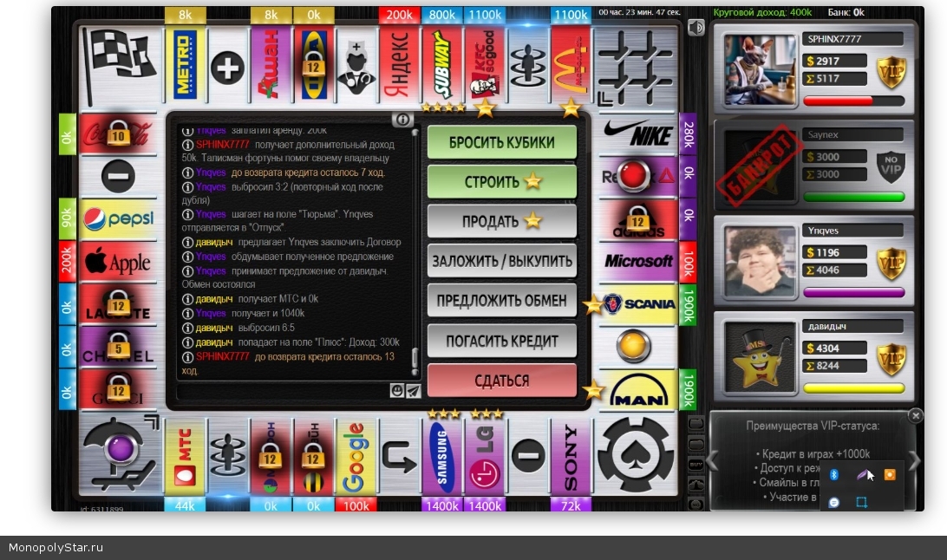This screenshot has height=560, width=947.
Task: Click SPHINX7777's red progress bar
Action: [854, 101]
